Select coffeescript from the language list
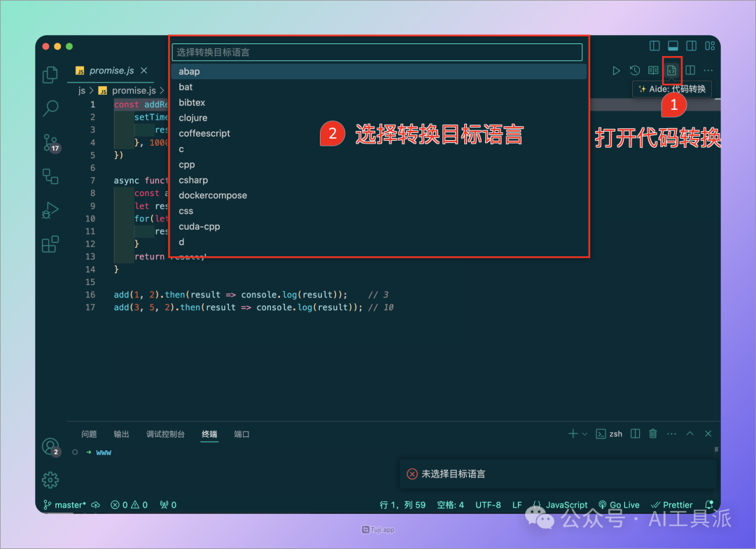Image resolution: width=756 pixels, height=549 pixels. coord(379,133)
